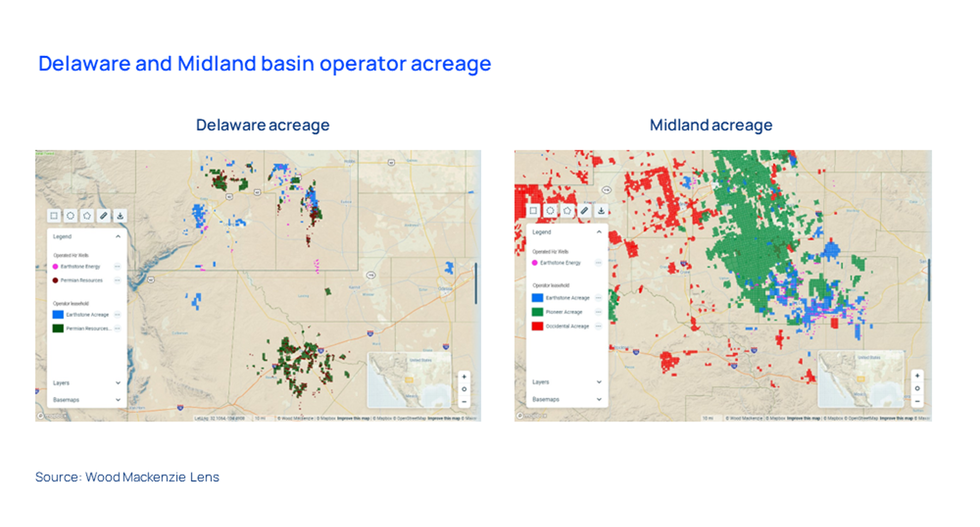Zoom in on the Midland map
Image resolution: width=980 pixels, height=527 pixels.
click(x=917, y=376)
